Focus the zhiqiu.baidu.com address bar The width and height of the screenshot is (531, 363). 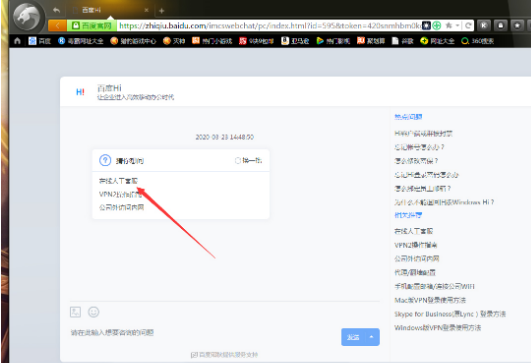coord(269,25)
